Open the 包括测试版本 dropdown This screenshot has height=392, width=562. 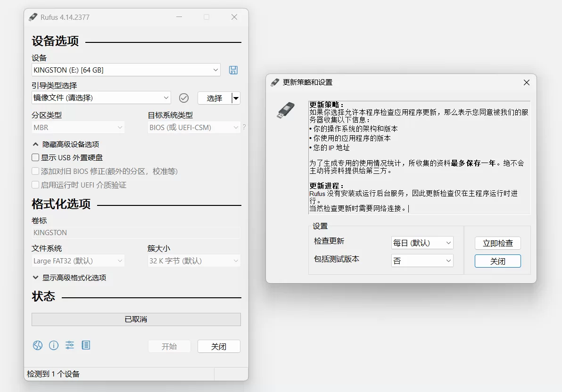tap(422, 261)
